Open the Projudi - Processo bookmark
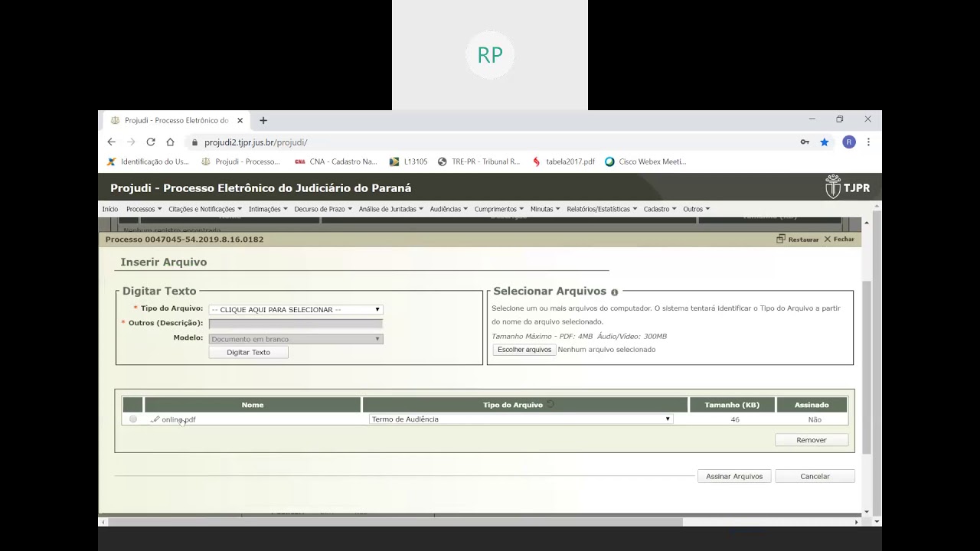 pyautogui.click(x=240, y=161)
